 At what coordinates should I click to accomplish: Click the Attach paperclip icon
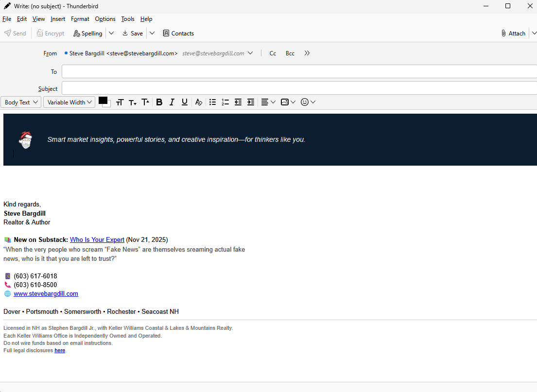pyautogui.click(x=503, y=33)
